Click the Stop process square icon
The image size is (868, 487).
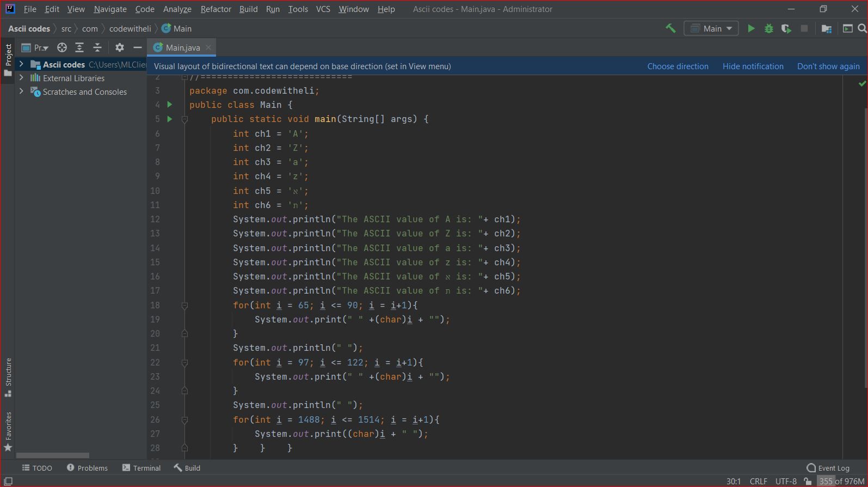(804, 28)
